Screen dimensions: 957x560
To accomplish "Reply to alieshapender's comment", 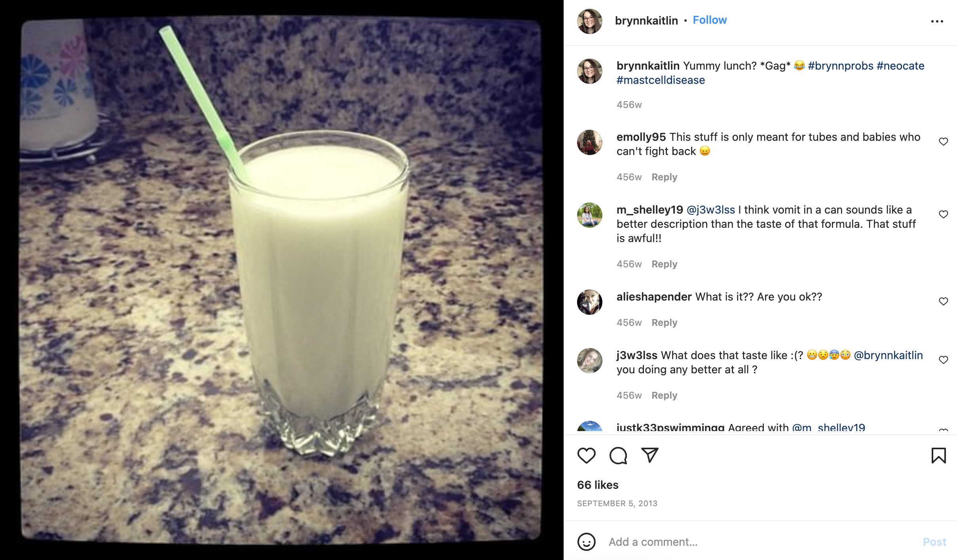I will (664, 323).
